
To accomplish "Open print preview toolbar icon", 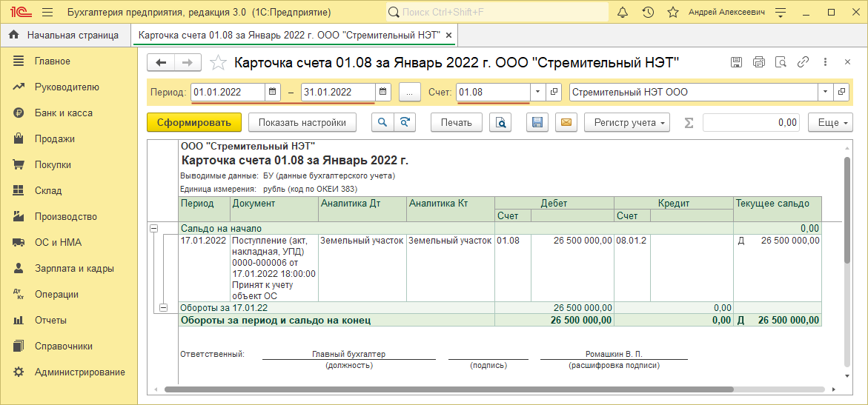I will pyautogui.click(x=500, y=122).
